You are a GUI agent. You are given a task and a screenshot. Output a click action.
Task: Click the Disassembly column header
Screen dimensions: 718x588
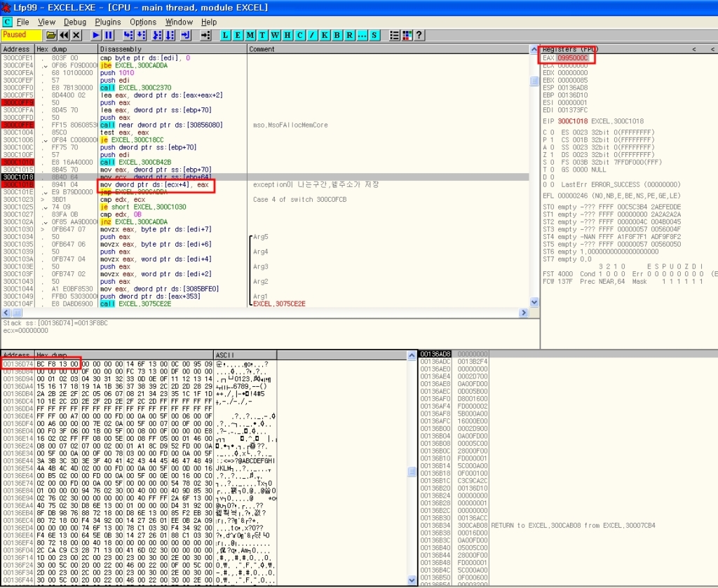point(172,49)
